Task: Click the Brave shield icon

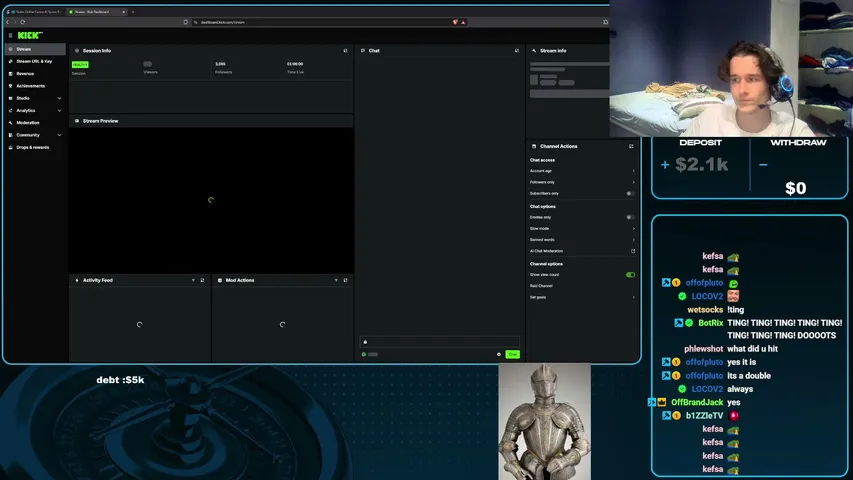Action: click(455, 22)
